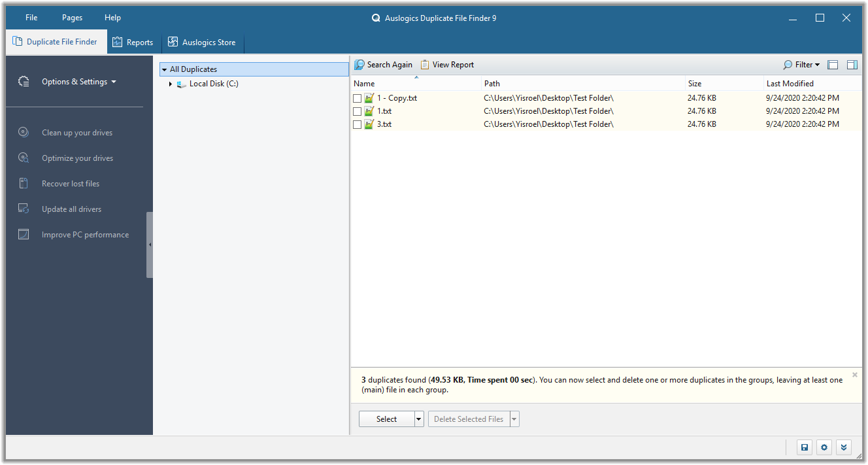Click the Options & Settings gear icon

pyautogui.click(x=24, y=82)
